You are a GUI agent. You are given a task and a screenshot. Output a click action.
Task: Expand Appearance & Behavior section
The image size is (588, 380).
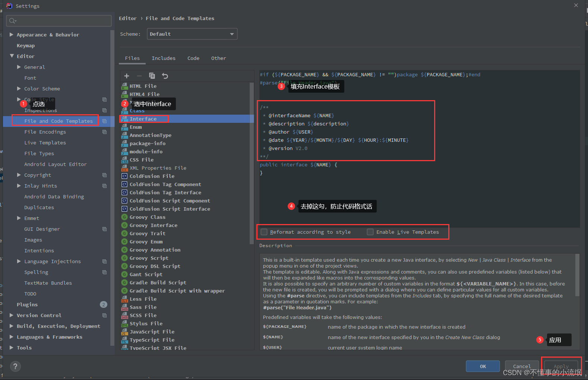(12, 35)
